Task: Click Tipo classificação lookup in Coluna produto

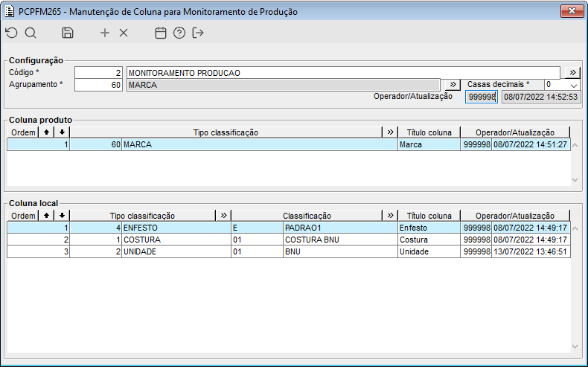Action: [390, 132]
